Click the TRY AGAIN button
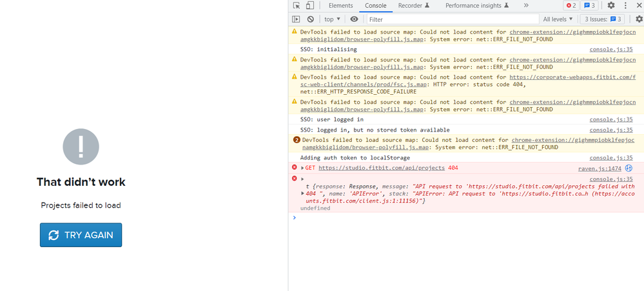 tap(81, 235)
